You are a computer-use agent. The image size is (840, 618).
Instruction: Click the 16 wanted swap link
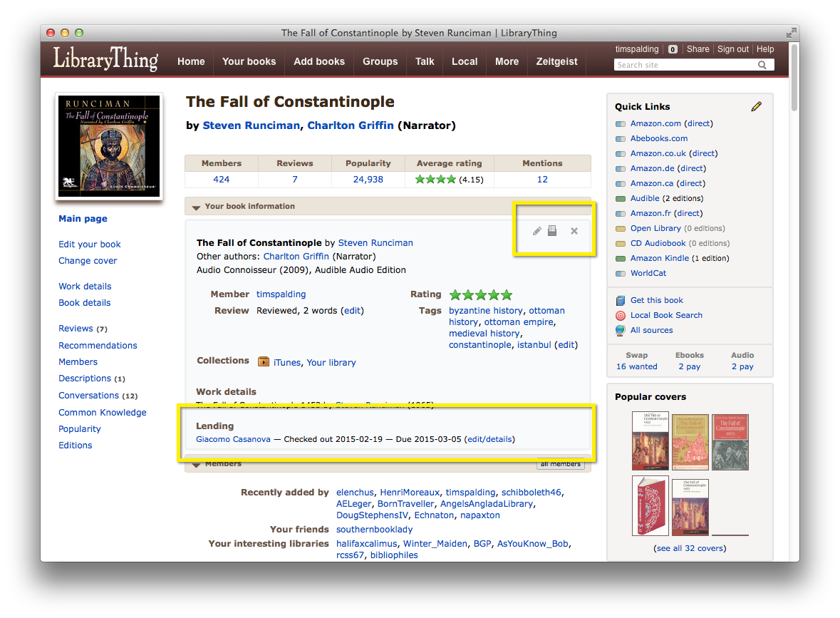click(636, 366)
